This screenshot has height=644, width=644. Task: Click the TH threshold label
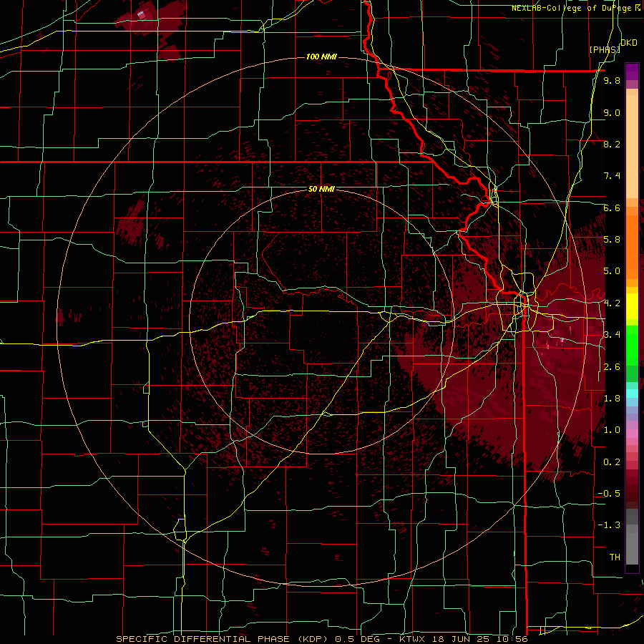pos(615,557)
